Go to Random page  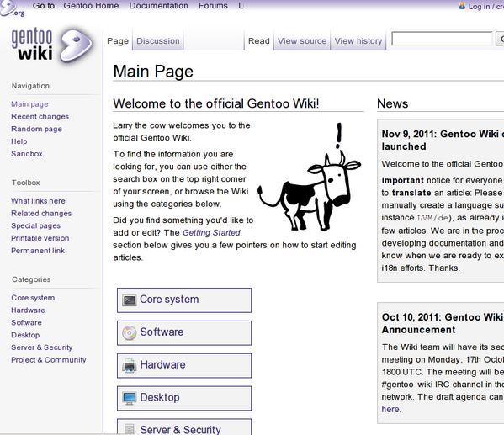(36, 129)
